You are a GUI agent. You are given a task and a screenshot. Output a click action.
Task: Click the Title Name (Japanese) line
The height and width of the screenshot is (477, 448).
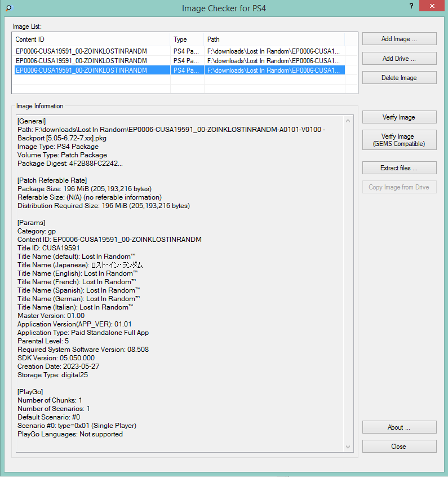click(80, 265)
